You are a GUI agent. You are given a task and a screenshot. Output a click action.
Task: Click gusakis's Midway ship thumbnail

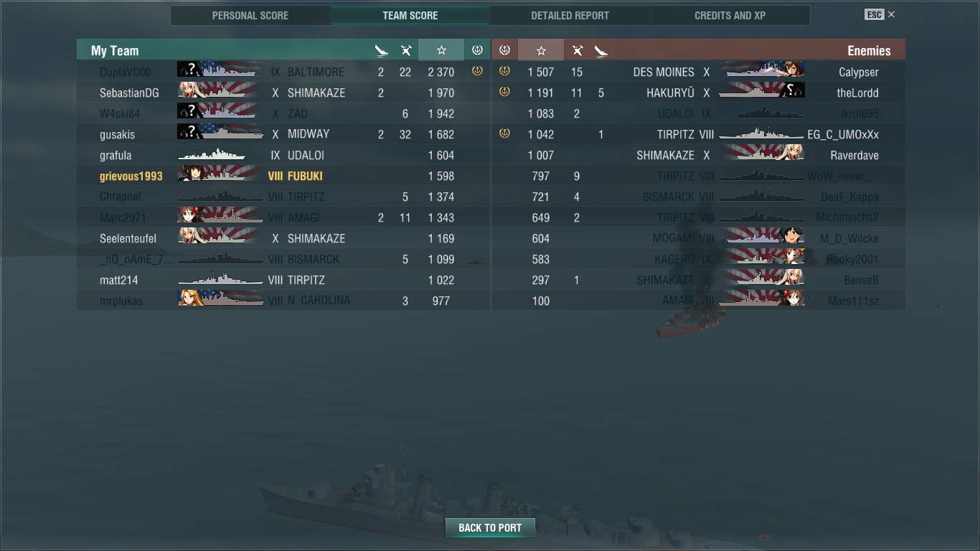click(219, 134)
